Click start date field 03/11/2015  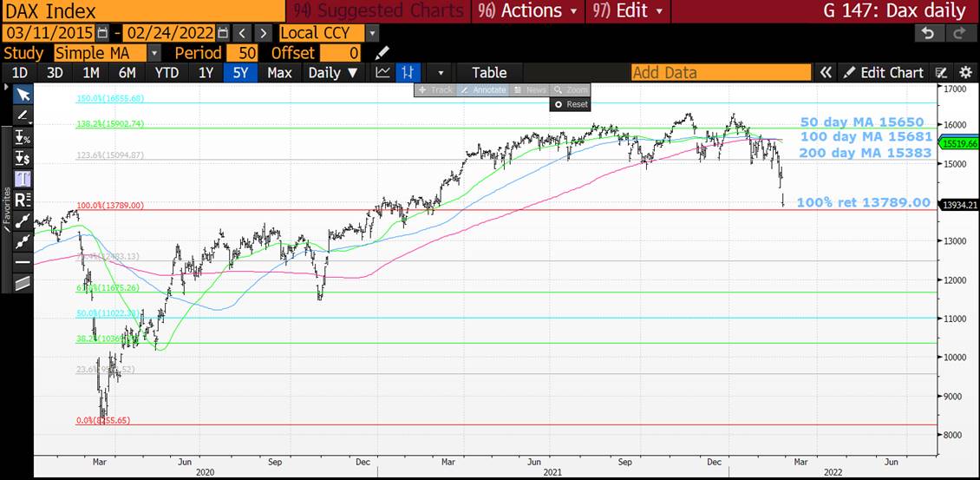(x=49, y=32)
